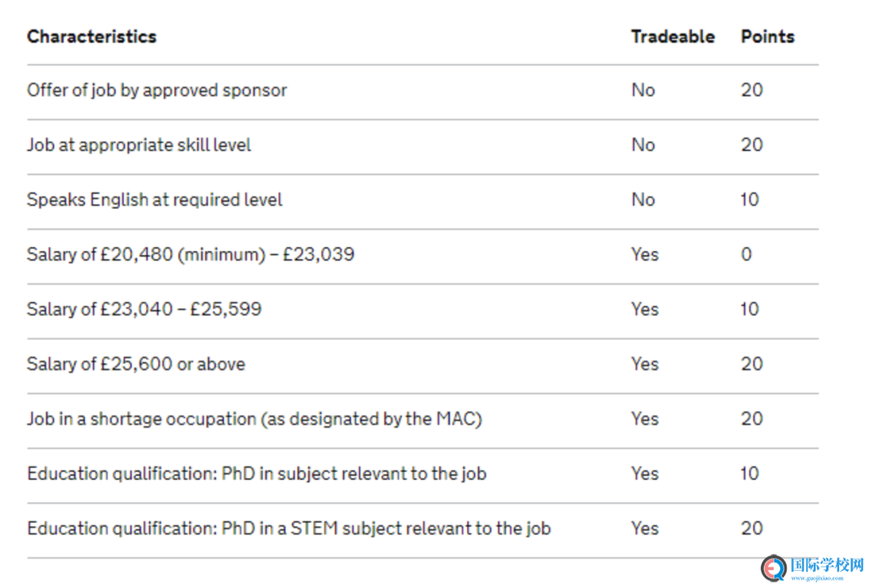Click 'Salary of £25,600 or above' text
Screen dimensions: 873x588
click(x=136, y=363)
